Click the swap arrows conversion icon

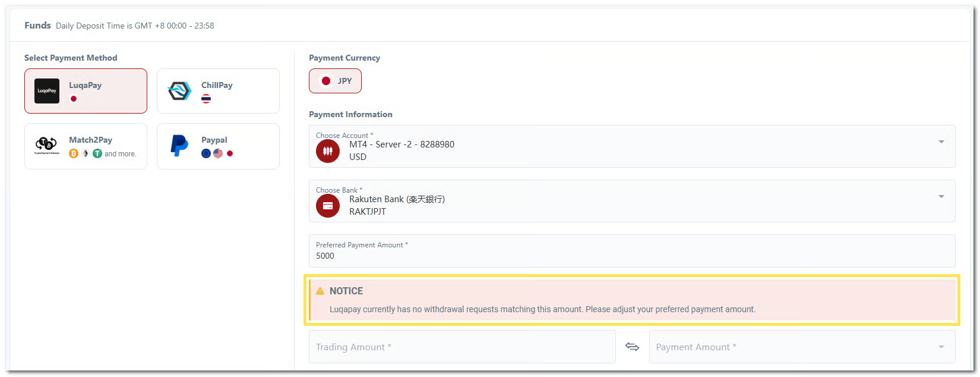click(x=632, y=347)
